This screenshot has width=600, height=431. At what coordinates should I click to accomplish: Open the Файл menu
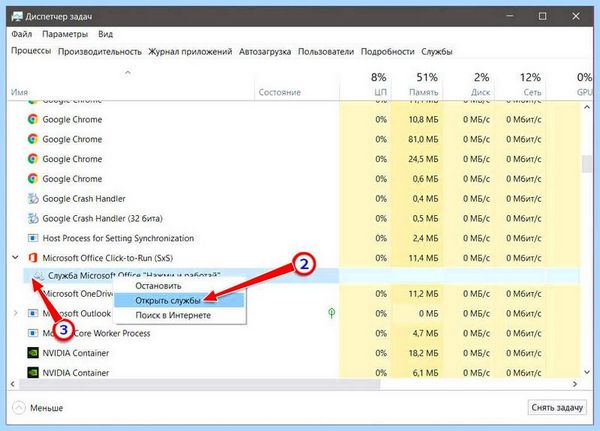coord(21,34)
